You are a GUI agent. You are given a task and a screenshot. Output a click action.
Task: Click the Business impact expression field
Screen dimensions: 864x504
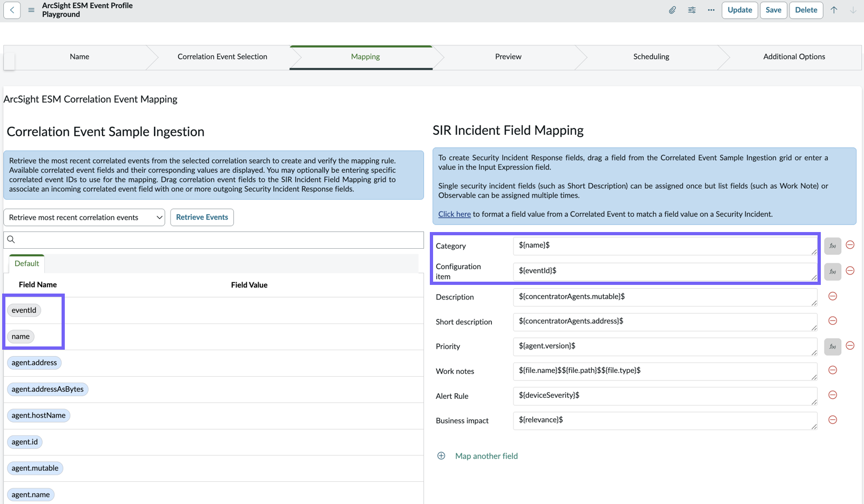665,421
